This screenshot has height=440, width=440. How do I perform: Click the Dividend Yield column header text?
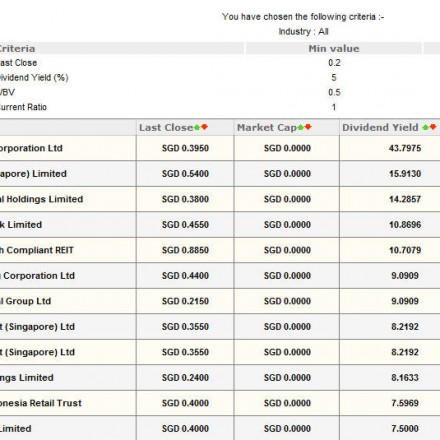[x=380, y=127]
